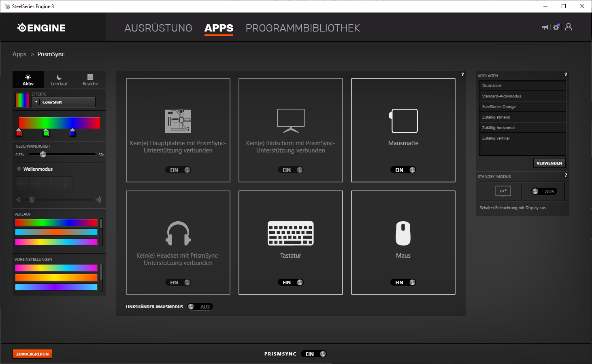Click the PrismSync breadcrumb text
Image resolution: width=592 pixels, height=364 pixels.
[x=51, y=54]
